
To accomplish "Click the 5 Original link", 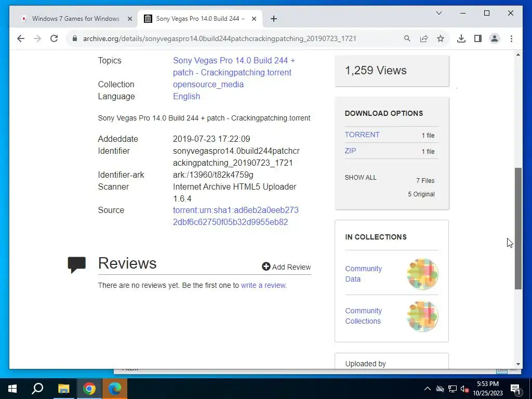I will pyautogui.click(x=421, y=194).
